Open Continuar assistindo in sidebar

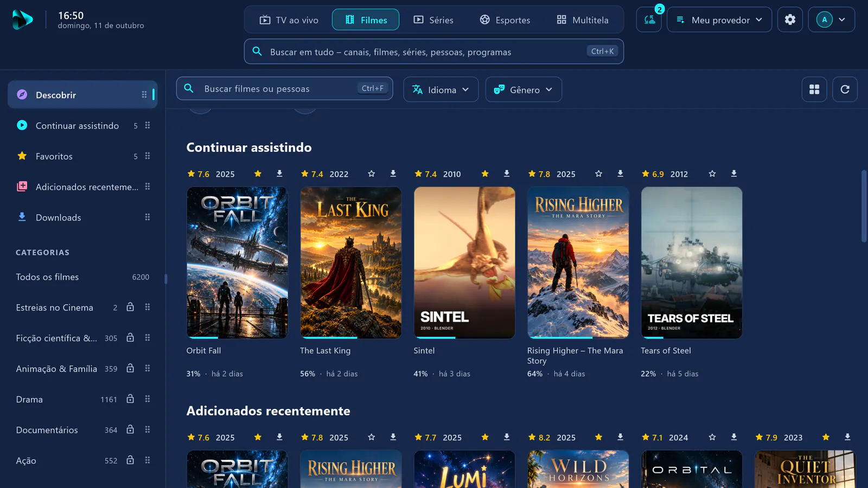click(x=82, y=125)
